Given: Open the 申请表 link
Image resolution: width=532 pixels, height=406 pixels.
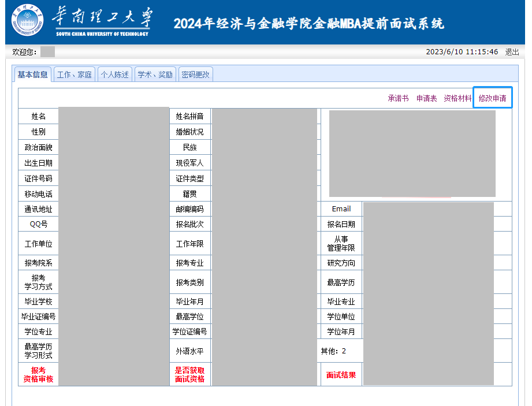Looking at the screenshot, I should point(426,98).
